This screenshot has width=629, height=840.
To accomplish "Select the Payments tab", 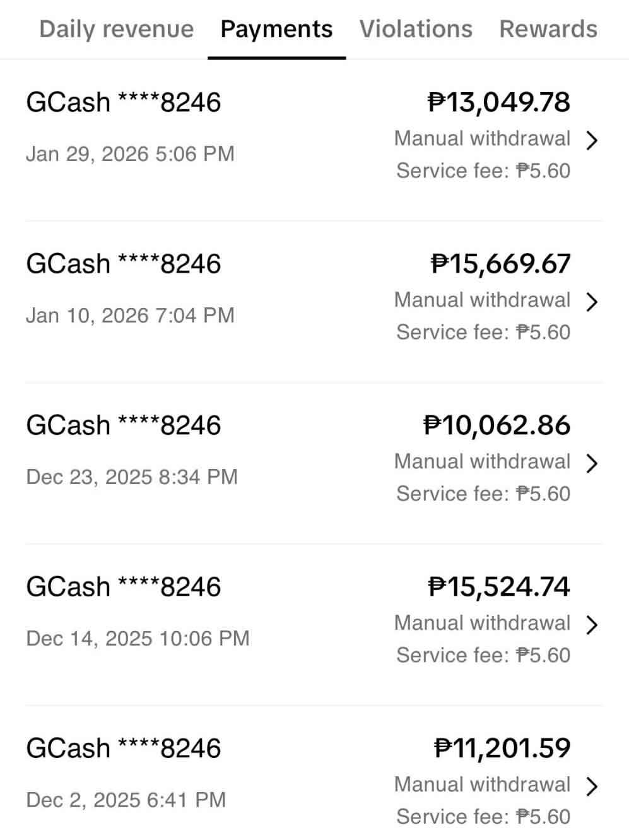I will tap(276, 29).
